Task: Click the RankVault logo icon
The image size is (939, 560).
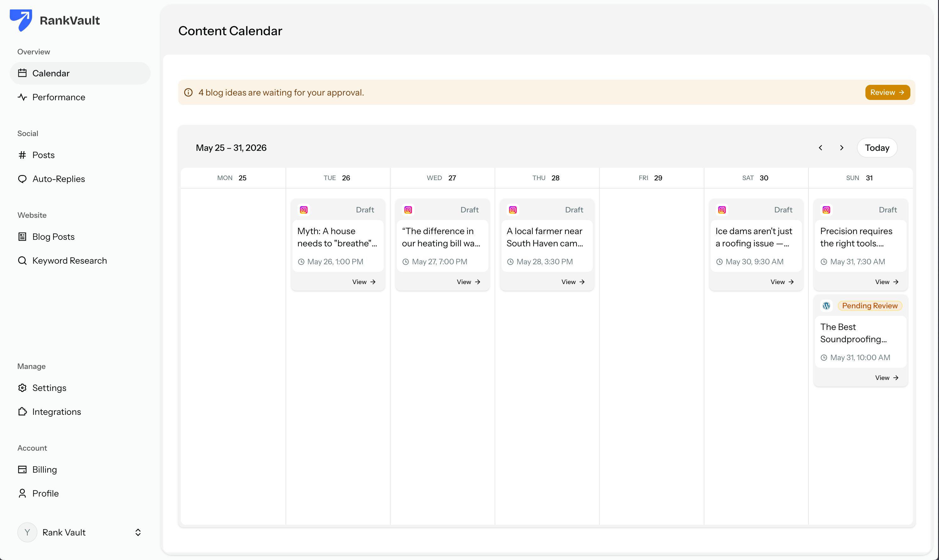Action: pos(21,20)
